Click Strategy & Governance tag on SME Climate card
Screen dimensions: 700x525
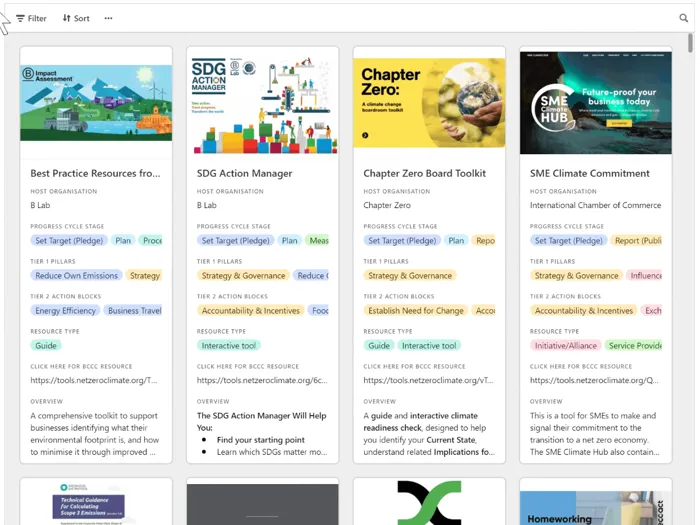tap(576, 275)
